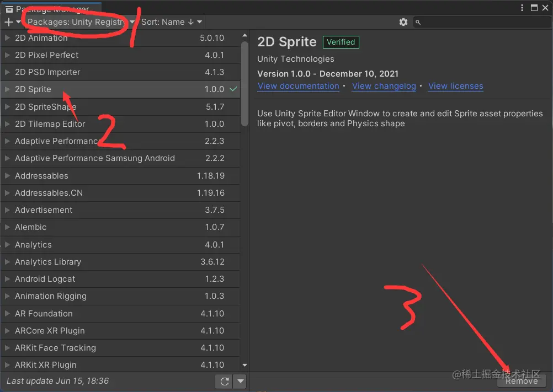The image size is (553, 392).
Task: Expand the Addressables package arrow
Action: point(7,176)
